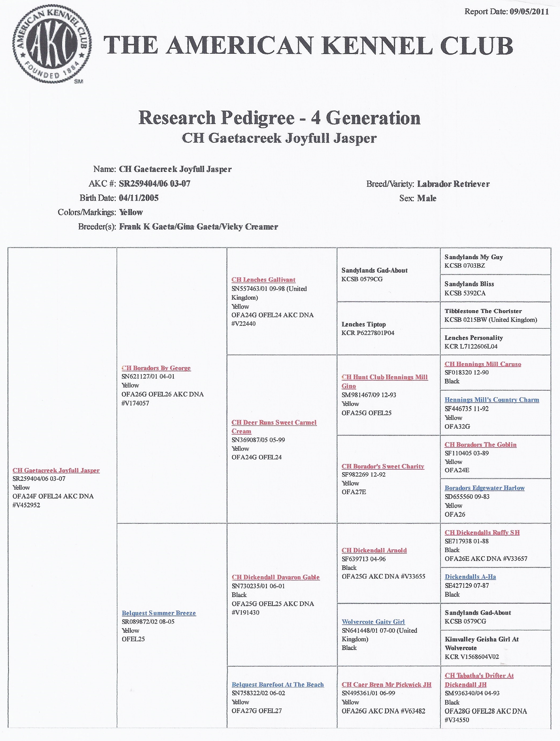Click KCR P6227801P04 registration
The height and width of the screenshot is (741, 560).
368,333
